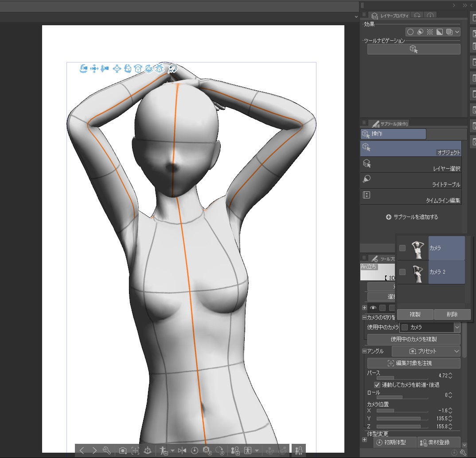Select the object move manipulator icon
The width and height of the screenshot is (476, 458).
point(117,69)
